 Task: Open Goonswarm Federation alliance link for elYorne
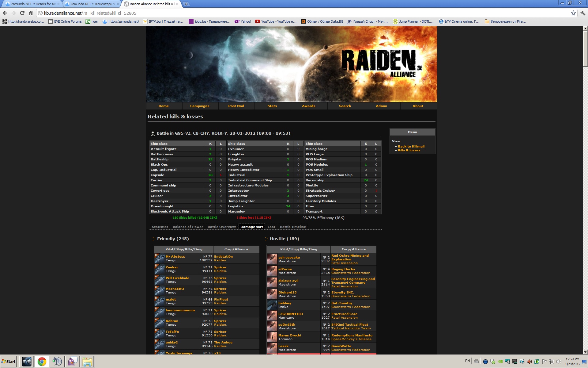coord(351,273)
